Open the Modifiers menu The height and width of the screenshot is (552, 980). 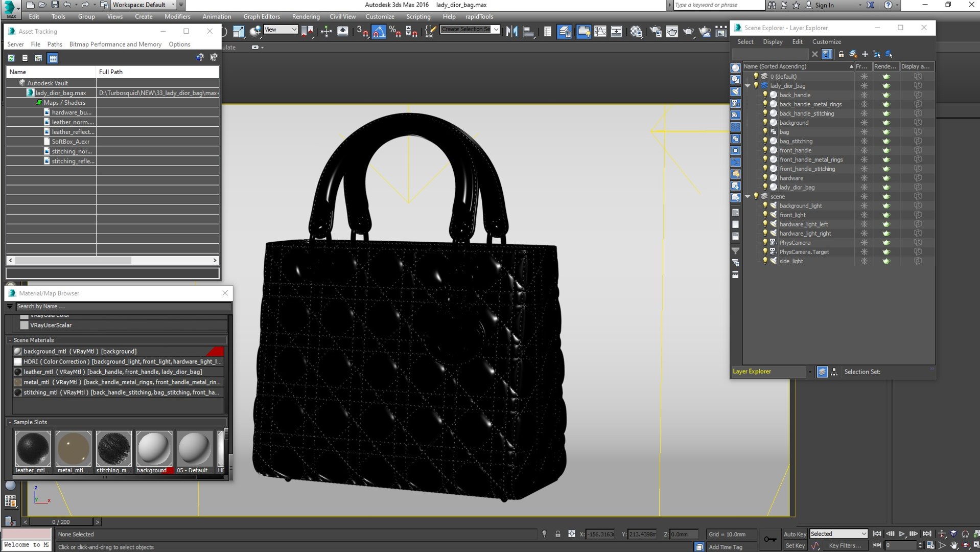(x=177, y=16)
